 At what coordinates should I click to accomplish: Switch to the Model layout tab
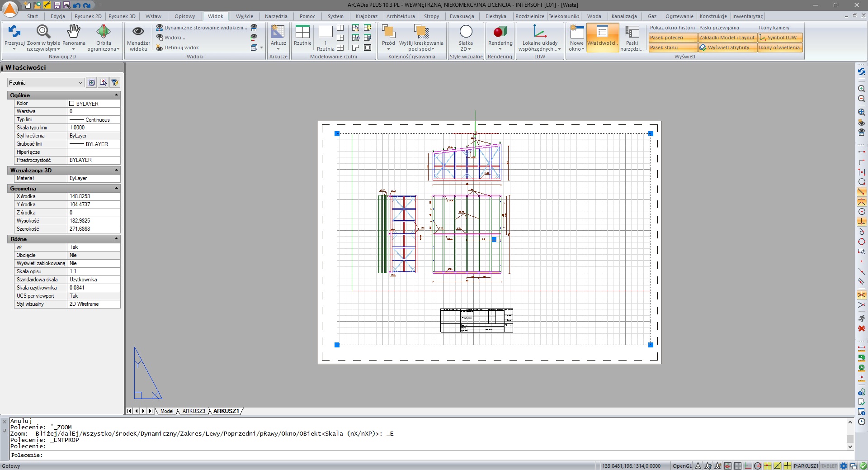(x=167, y=411)
